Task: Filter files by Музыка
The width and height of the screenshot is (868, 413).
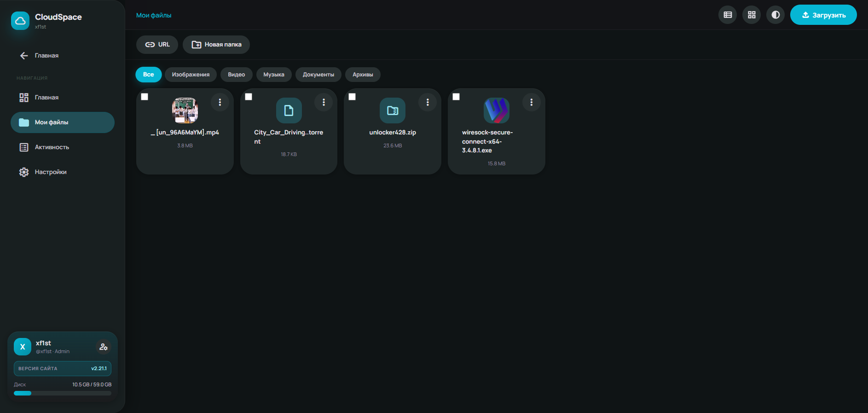Action: click(274, 75)
